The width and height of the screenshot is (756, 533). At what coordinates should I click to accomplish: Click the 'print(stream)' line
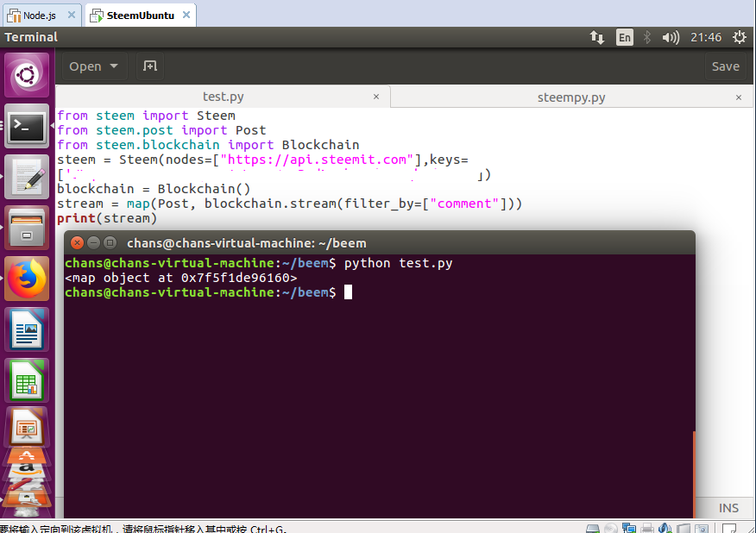[107, 218]
